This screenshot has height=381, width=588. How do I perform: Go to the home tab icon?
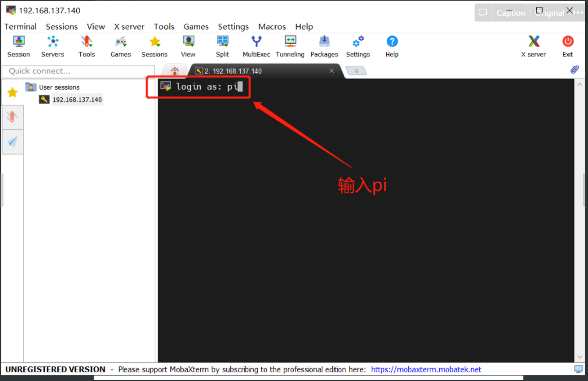[x=174, y=71]
